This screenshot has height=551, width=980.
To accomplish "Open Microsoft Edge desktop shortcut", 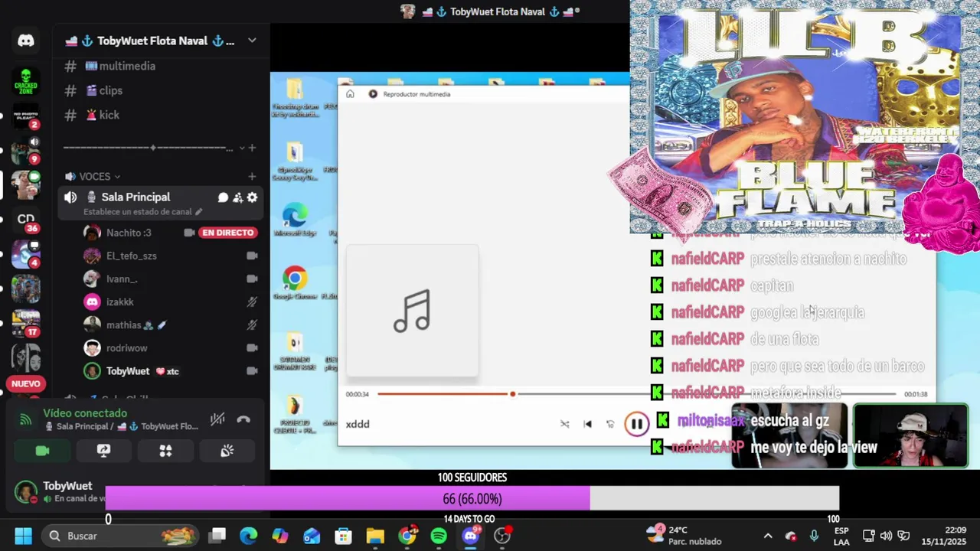I will point(295,220).
